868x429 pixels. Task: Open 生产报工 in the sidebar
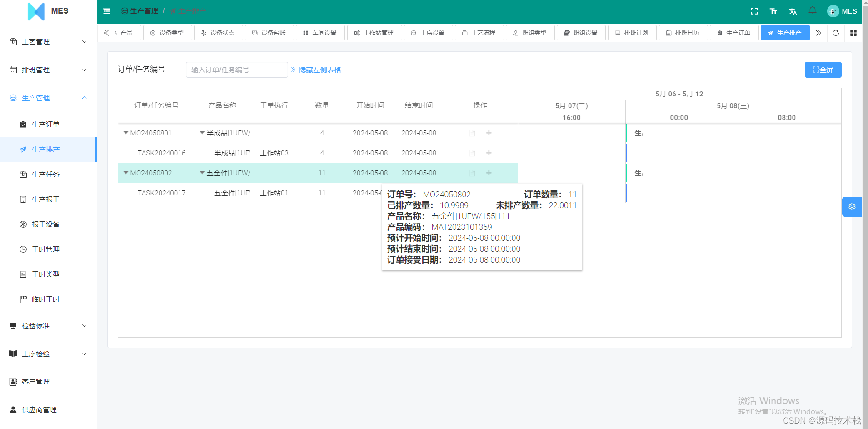pos(48,200)
